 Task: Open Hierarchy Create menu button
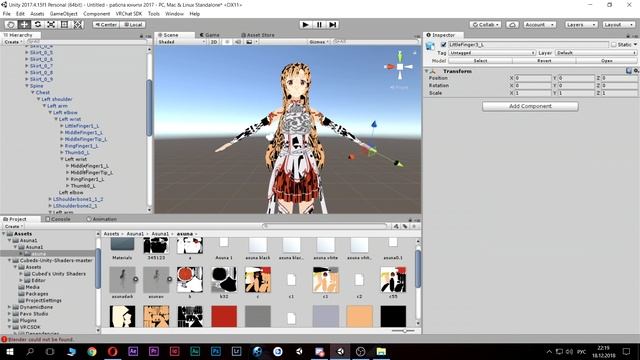coord(13,42)
